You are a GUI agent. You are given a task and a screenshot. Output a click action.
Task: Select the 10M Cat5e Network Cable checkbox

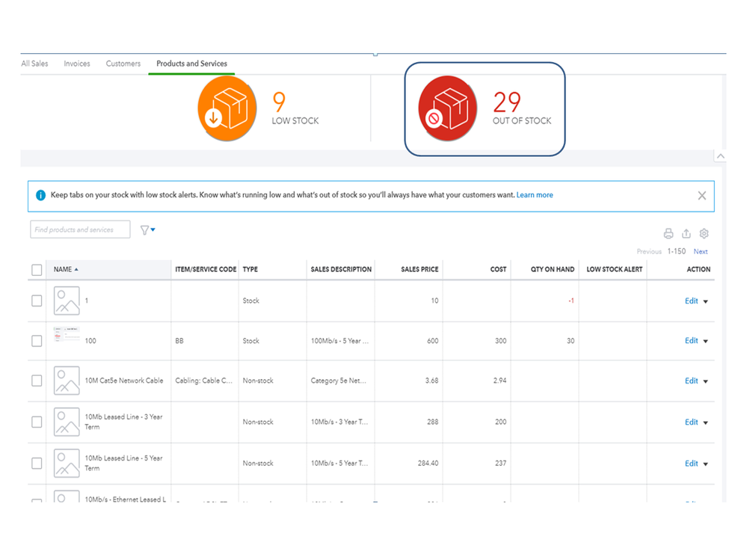[x=37, y=381]
